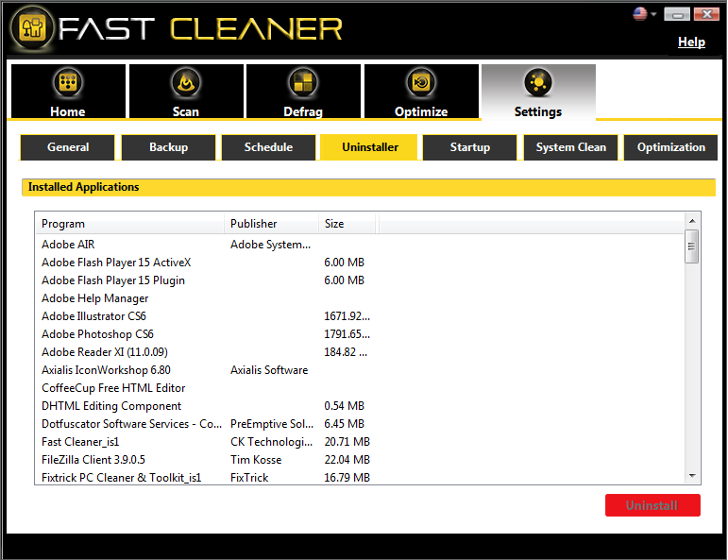This screenshot has width=728, height=560.
Task: Click the scrollbar up arrow
Action: click(692, 221)
